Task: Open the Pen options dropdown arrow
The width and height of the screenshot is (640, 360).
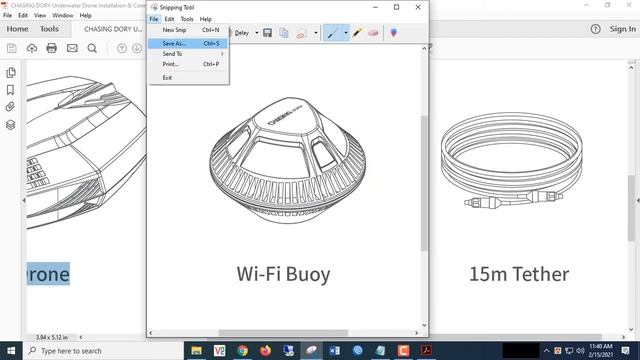Action: pos(346,33)
